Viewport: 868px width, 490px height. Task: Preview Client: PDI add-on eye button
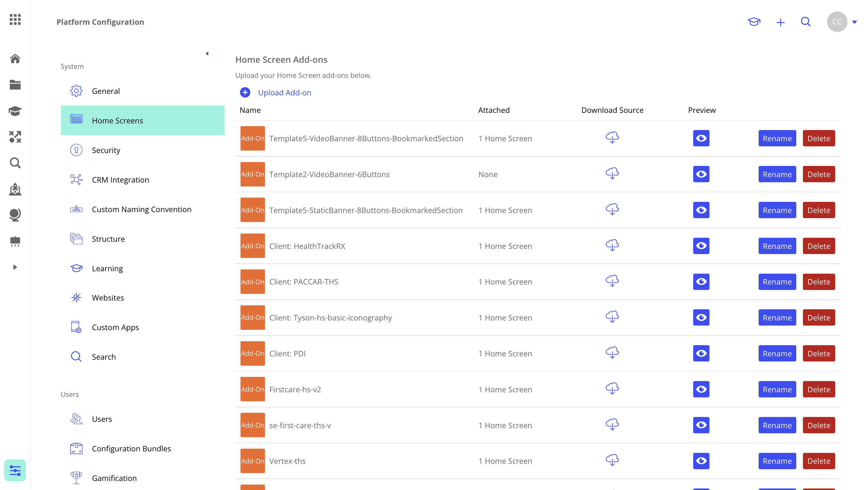[701, 353]
